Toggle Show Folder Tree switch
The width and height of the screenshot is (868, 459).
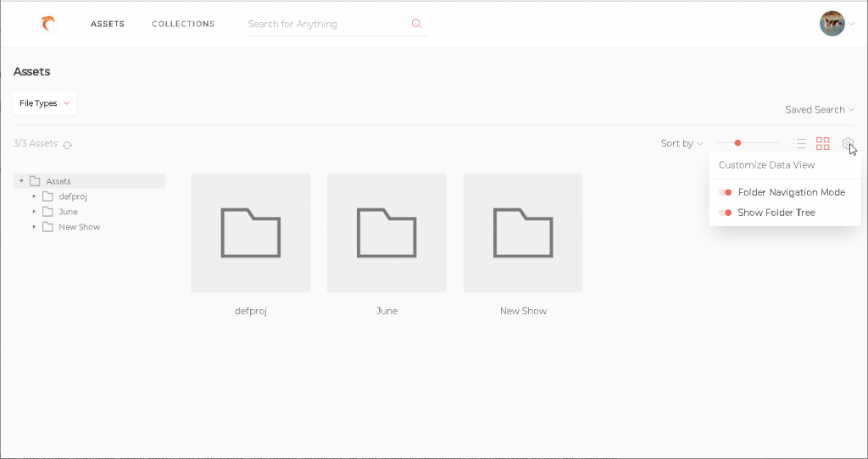[726, 213]
